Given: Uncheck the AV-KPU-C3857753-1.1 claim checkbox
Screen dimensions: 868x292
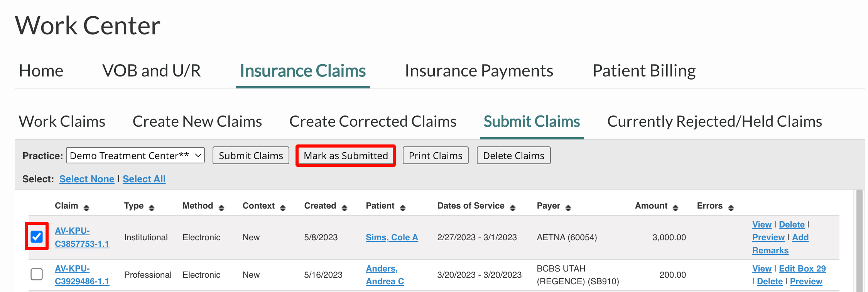Looking at the screenshot, I should coord(37,236).
